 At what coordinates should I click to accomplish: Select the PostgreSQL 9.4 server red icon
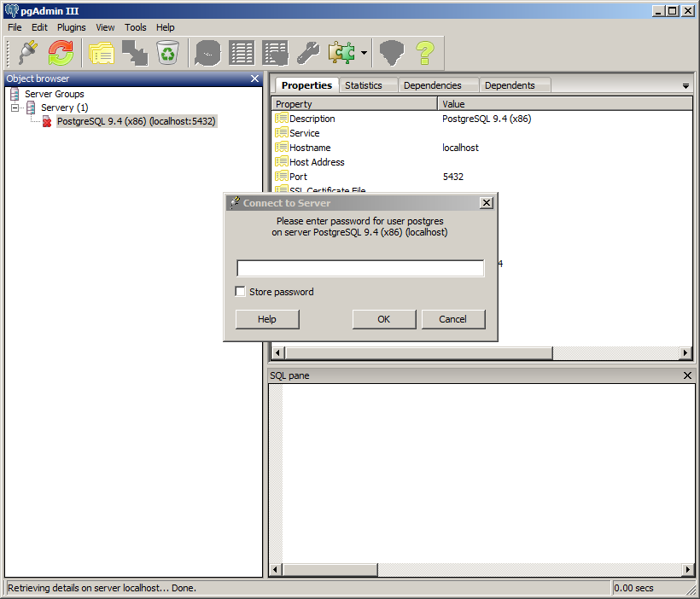(47, 122)
